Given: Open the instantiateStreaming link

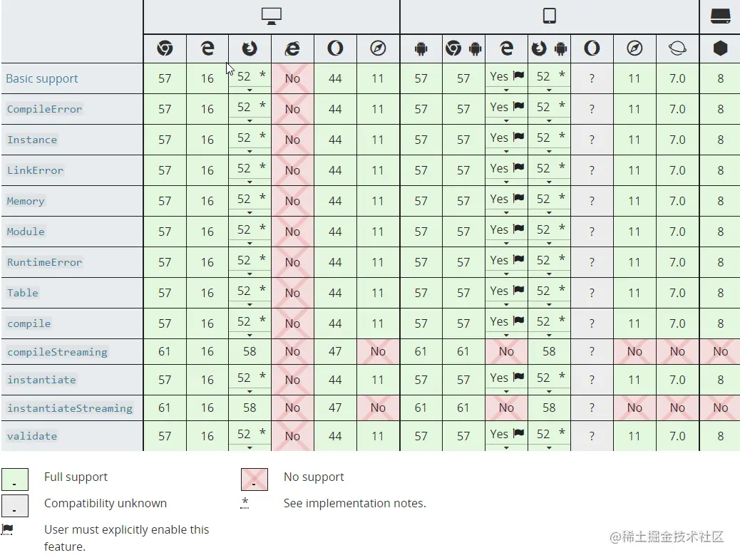Looking at the screenshot, I should pyautogui.click(x=70, y=408).
